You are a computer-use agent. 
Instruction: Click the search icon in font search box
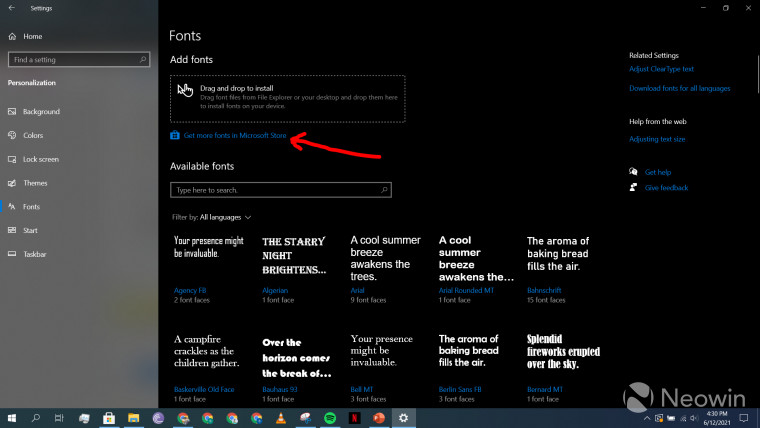click(384, 190)
